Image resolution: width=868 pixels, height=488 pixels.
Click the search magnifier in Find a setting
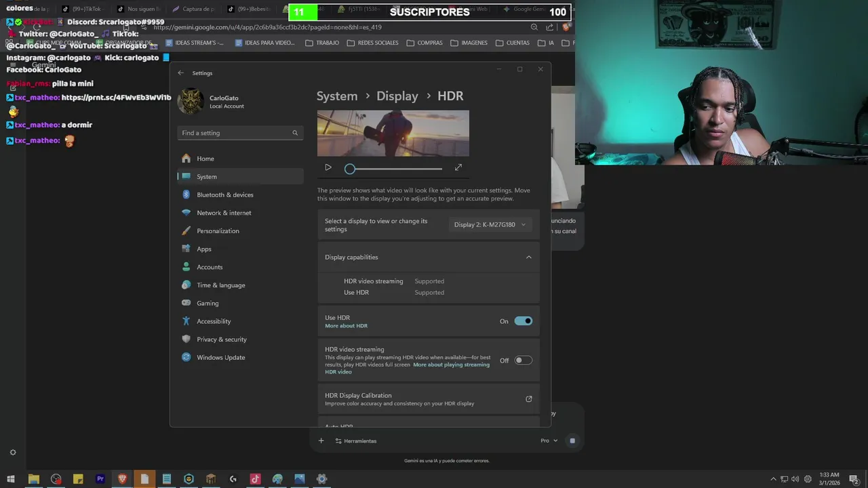295,133
